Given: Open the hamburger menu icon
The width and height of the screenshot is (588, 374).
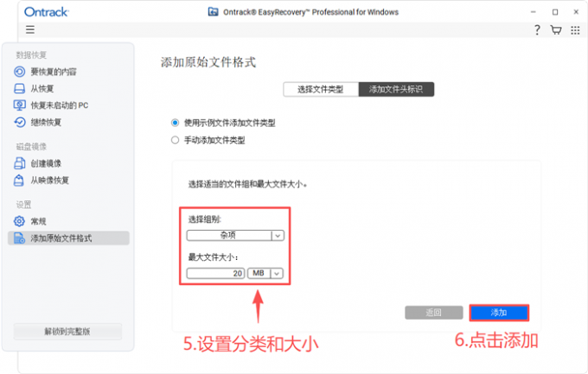Looking at the screenshot, I should click(x=30, y=29).
